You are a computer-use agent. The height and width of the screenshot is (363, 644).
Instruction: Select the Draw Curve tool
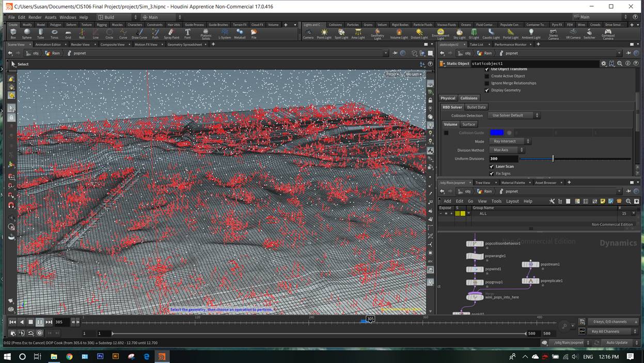pos(139,34)
